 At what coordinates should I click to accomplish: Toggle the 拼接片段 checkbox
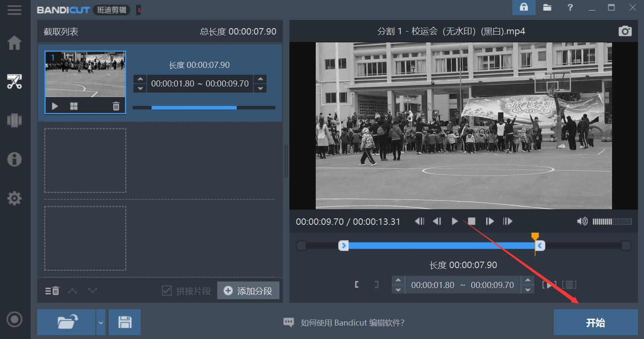167,291
